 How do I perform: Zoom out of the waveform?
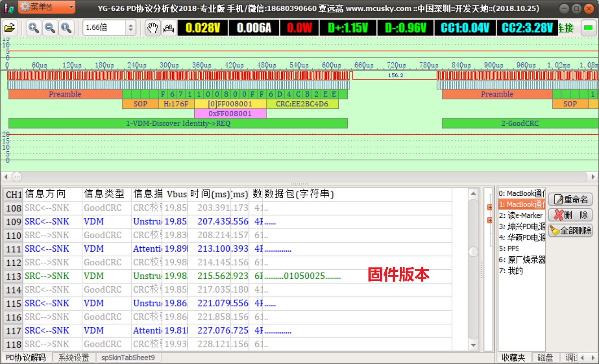[50, 28]
